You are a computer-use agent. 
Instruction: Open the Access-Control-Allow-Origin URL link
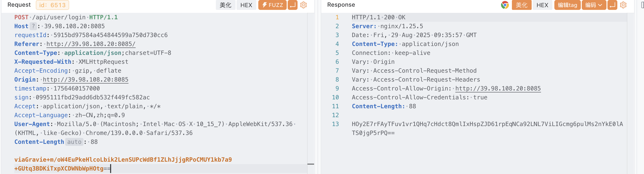pos(498,88)
